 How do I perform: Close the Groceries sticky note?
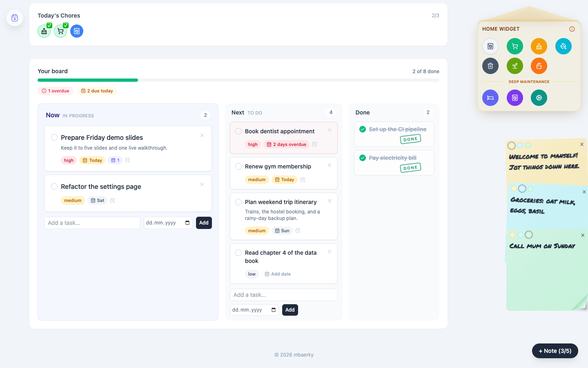[x=584, y=192]
